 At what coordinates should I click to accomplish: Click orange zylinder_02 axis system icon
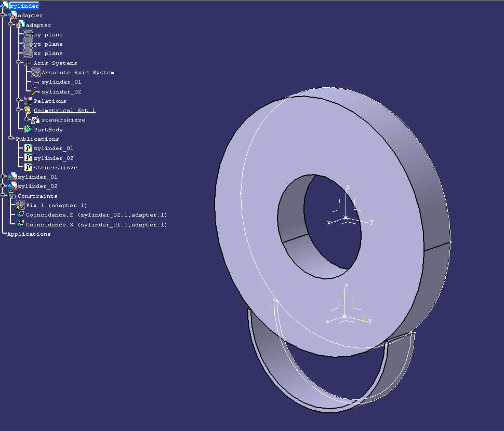coord(35,91)
